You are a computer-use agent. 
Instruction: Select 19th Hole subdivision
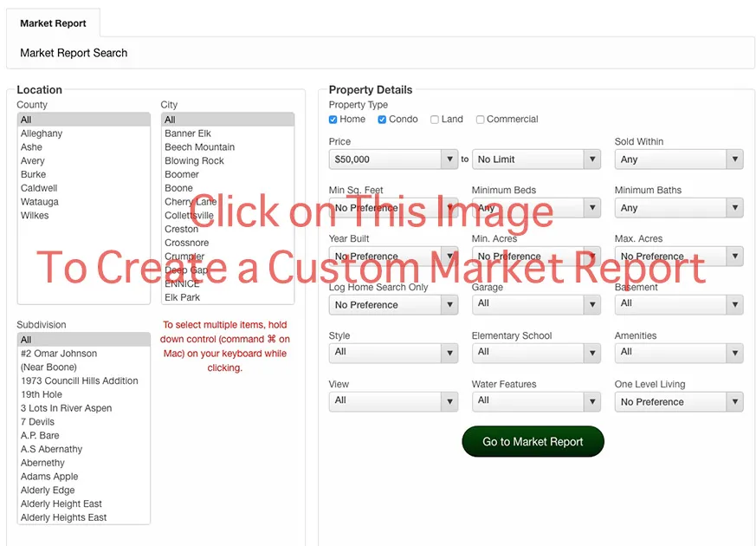pos(84,394)
